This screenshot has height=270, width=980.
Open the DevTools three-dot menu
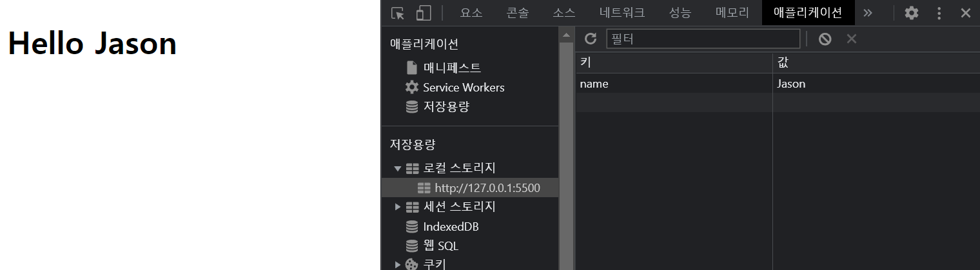(x=939, y=13)
